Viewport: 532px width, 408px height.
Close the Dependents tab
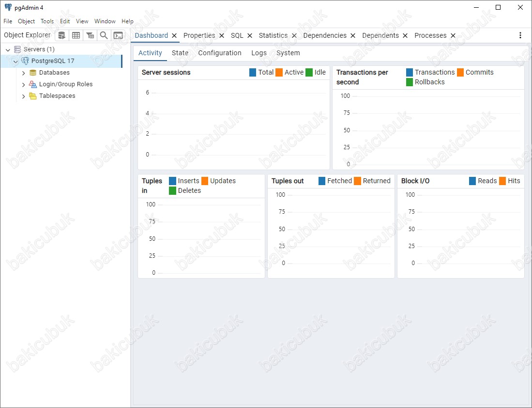pyautogui.click(x=405, y=36)
